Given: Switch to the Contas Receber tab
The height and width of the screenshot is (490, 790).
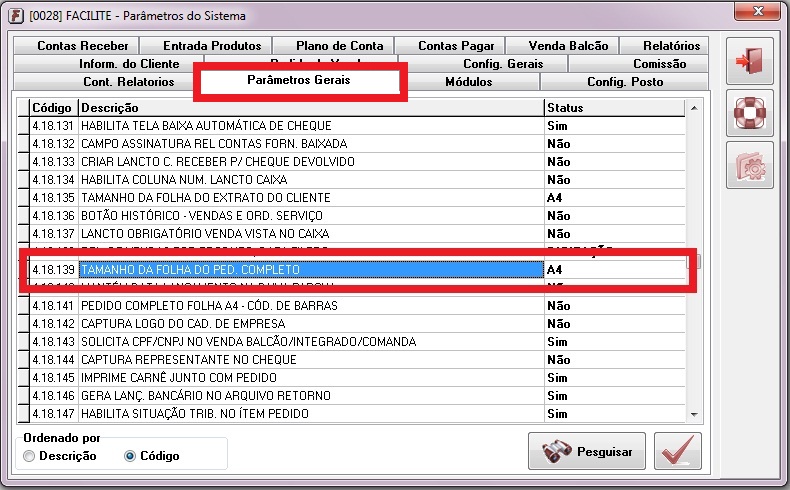Looking at the screenshot, I should coord(77,46).
